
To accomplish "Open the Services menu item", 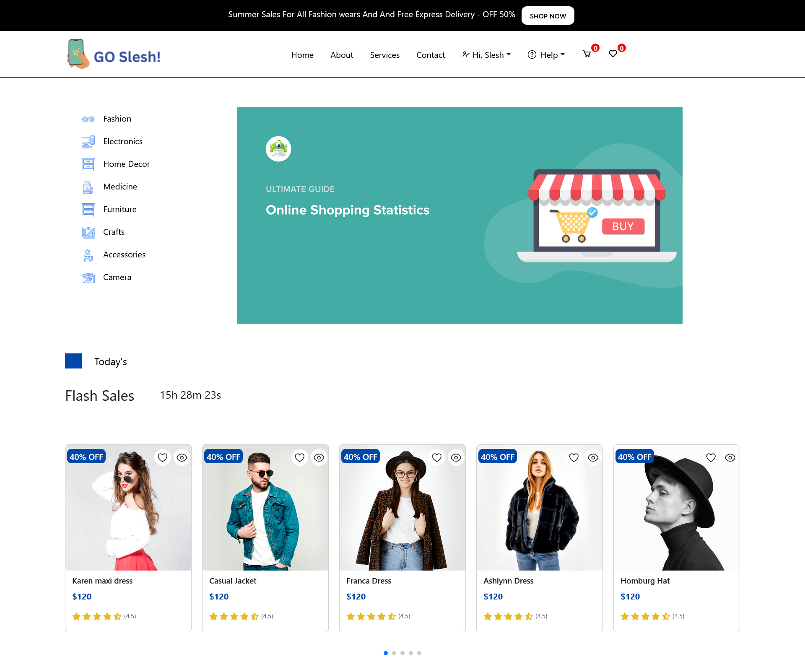I will 384,55.
